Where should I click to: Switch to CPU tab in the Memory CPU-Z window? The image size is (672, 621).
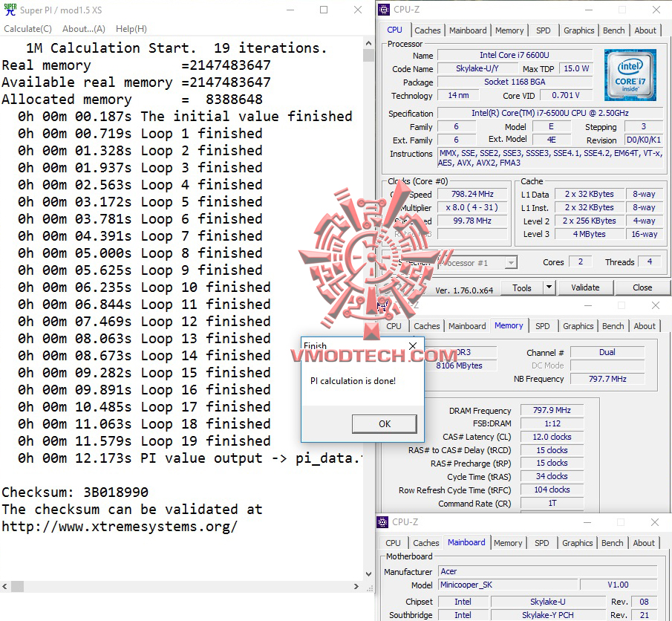click(394, 326)
